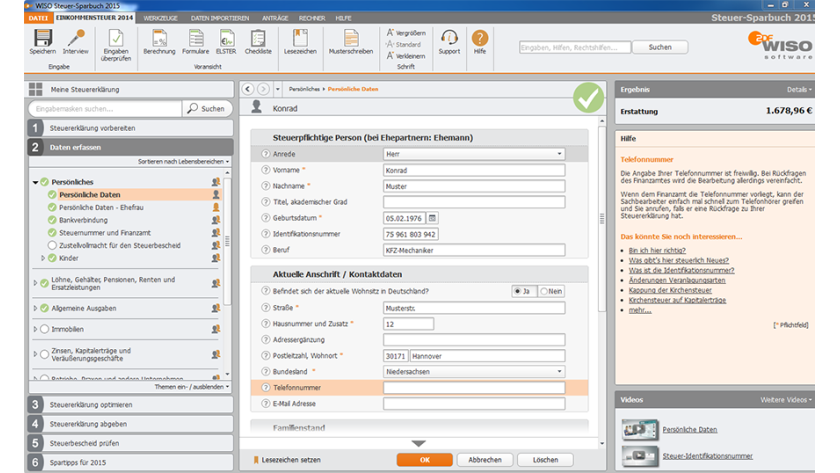Open the WERKZEUGE ribbon tab

[x=161, y=18]
